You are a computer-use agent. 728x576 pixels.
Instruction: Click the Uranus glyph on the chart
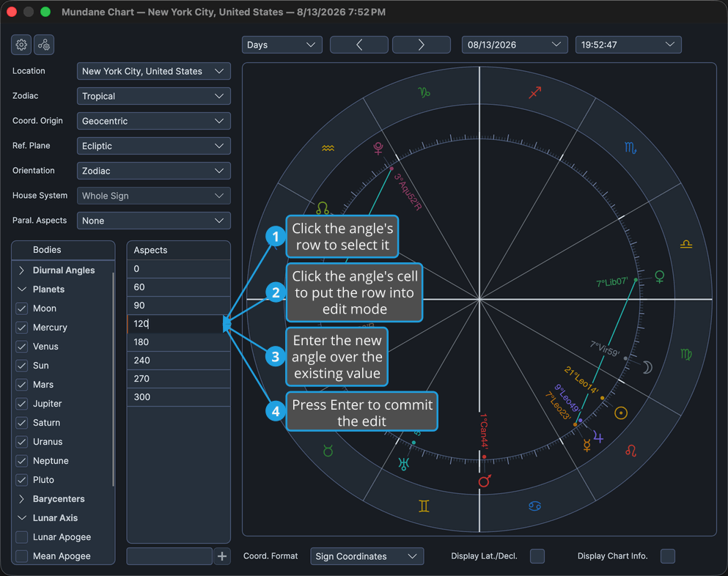point(404,463)
